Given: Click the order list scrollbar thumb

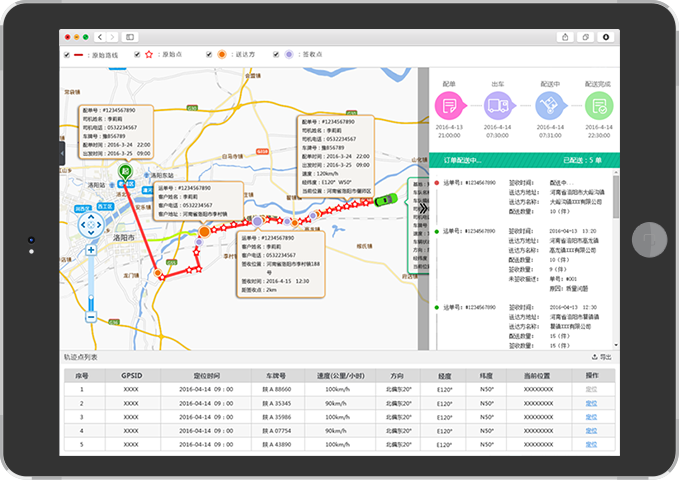Looking at the screenshot, I should 616,196.
